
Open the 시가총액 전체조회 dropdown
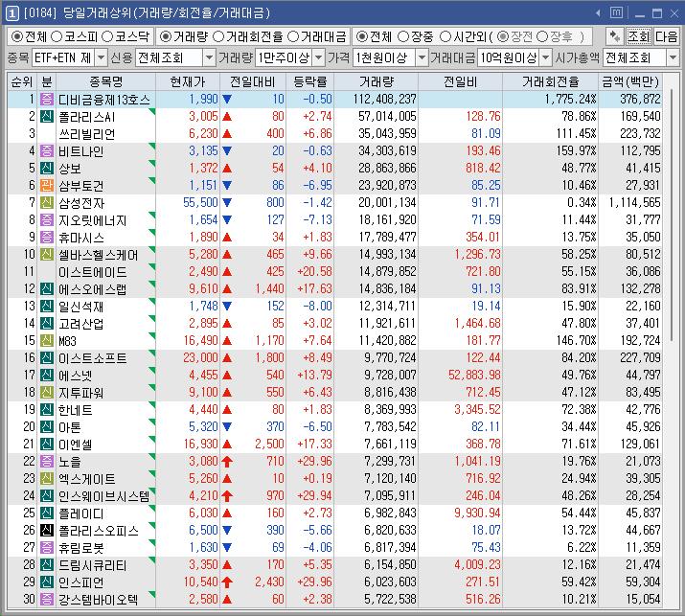(x=673, y=57)
